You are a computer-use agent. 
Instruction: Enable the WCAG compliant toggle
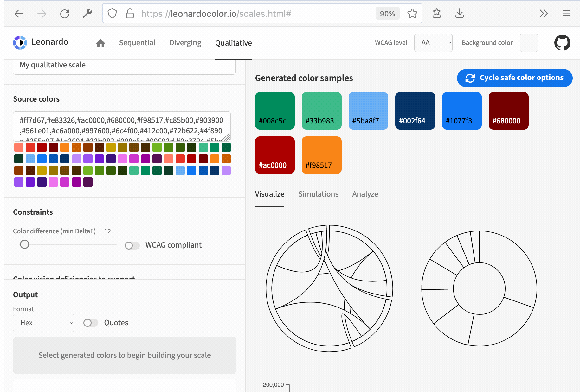(132, 245)
